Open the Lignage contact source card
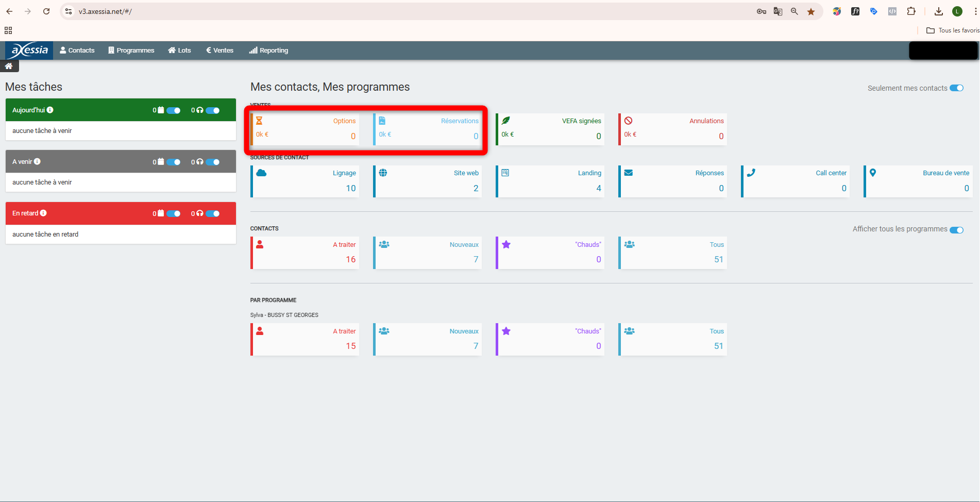Viewport: 980px width, 502px height. point(305,181)
